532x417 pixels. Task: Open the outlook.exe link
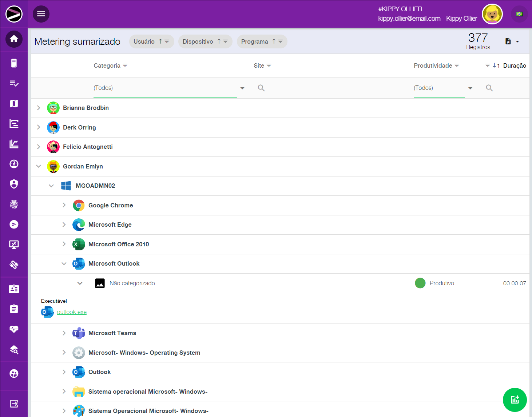coord(72,312)
